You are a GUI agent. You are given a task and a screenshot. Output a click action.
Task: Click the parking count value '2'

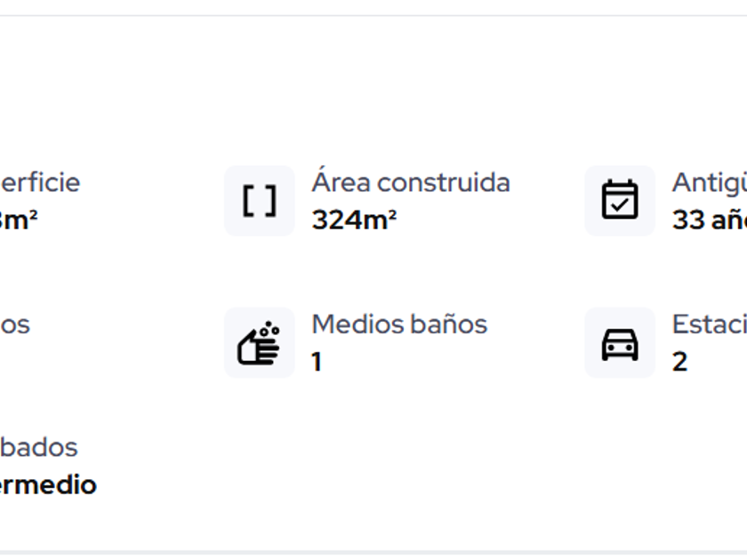coord(679,362)
